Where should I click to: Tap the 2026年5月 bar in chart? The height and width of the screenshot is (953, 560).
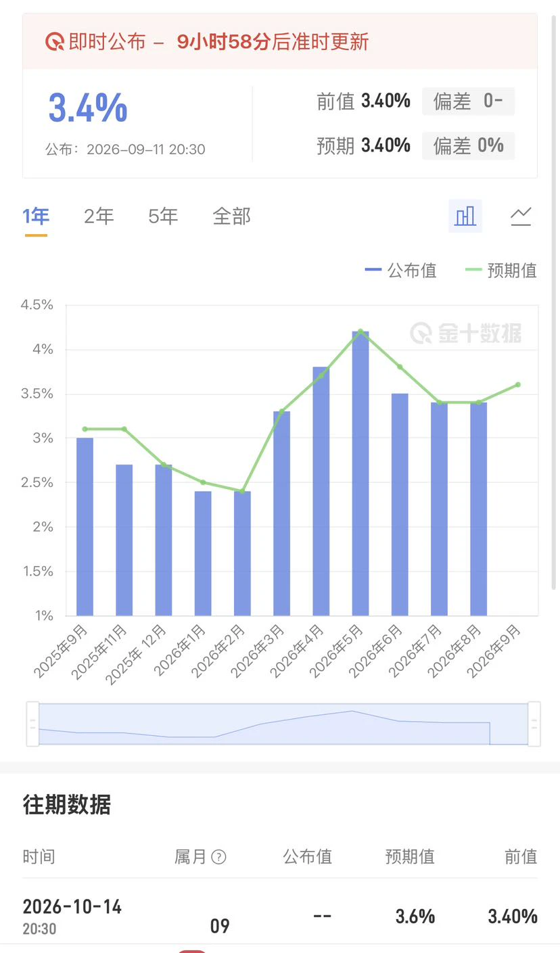360,473
